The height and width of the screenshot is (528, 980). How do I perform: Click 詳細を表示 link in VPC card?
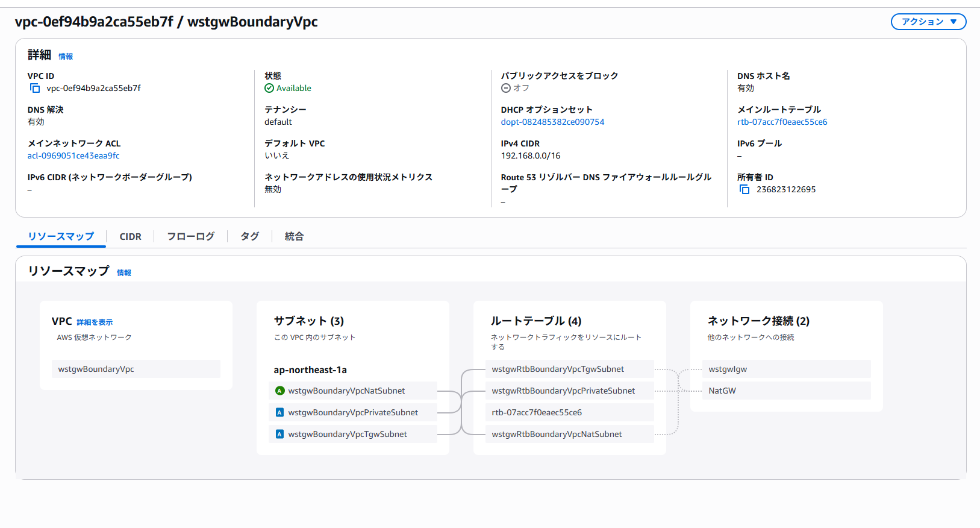click(95, 322)
